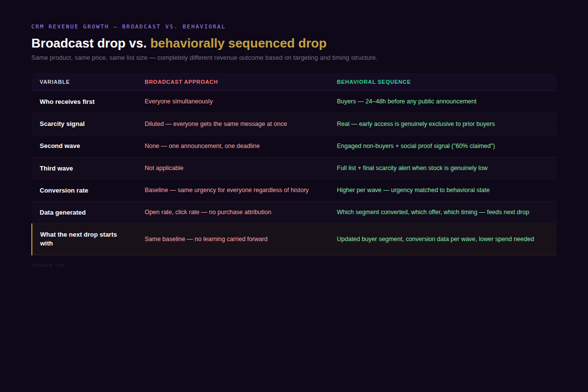Click the VARIABLE column header

pos(54,82)
